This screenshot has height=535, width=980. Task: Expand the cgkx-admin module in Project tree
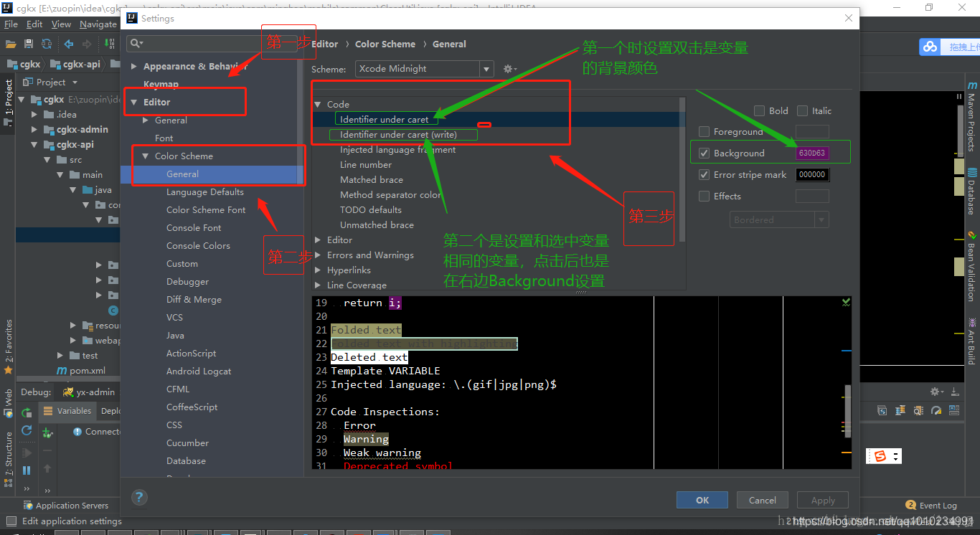click(34, 130)
